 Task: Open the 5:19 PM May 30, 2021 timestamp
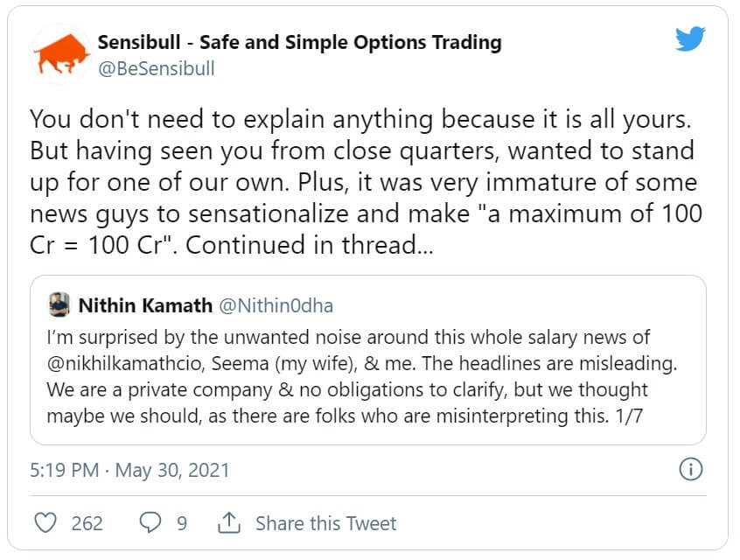[x=129, y=470]
